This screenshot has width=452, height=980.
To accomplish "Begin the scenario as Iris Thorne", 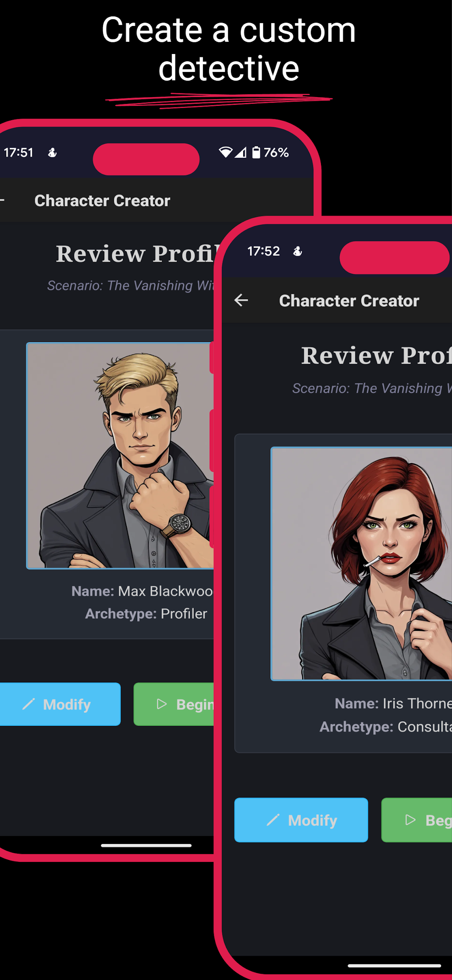I will (x=416, y=820).
